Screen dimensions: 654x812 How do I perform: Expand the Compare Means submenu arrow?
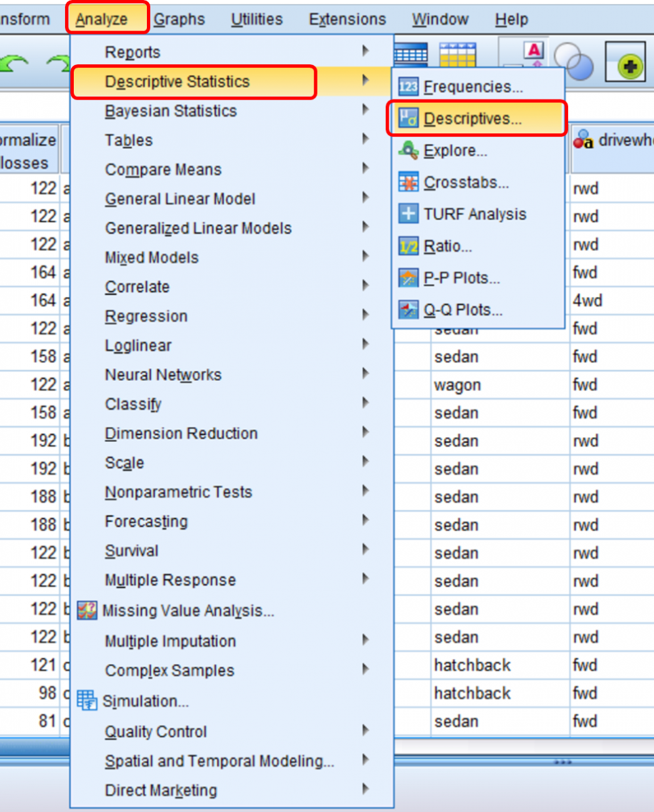[x=365, y=170]
